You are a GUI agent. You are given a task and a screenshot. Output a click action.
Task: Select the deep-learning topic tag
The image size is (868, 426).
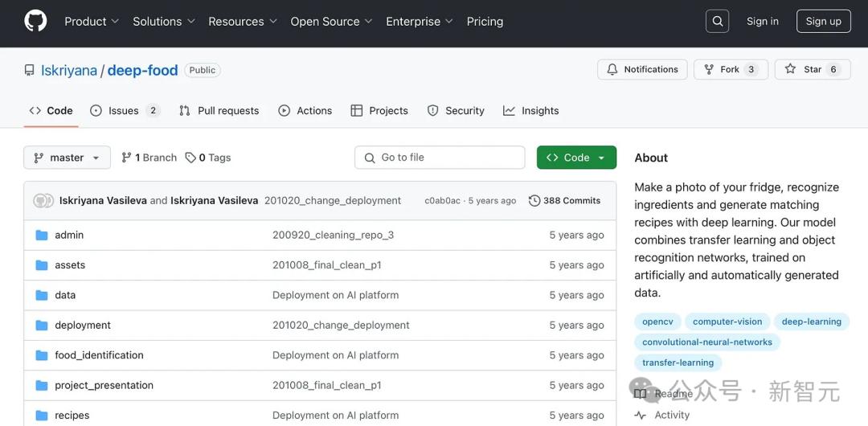[x=811, y=322]
